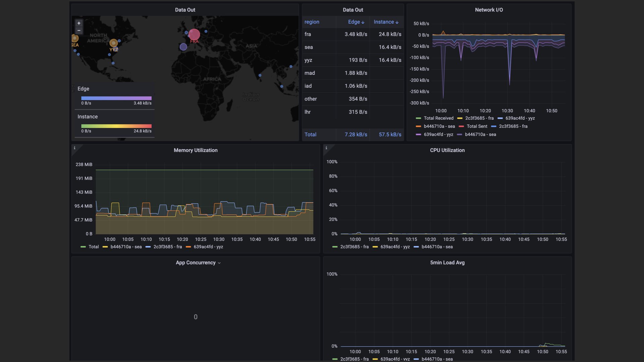The image size is (644, 362).
Task: Click the purple circle marker near Spain
Action: point(183,47)
